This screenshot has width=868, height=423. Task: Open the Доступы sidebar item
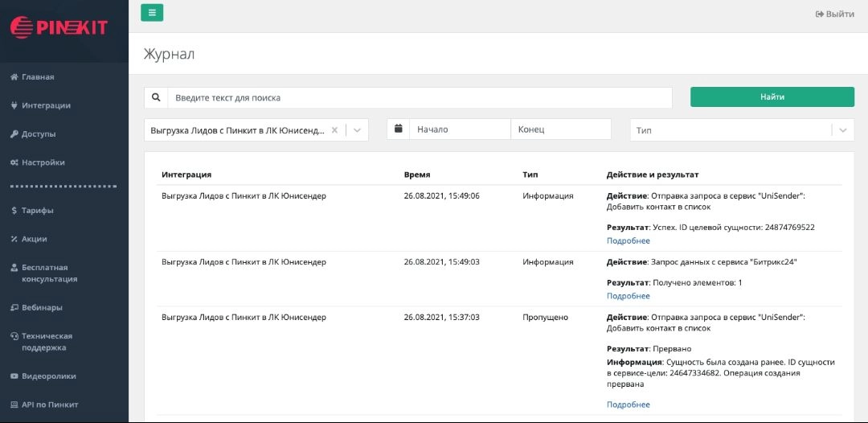[x=39, y=134]
